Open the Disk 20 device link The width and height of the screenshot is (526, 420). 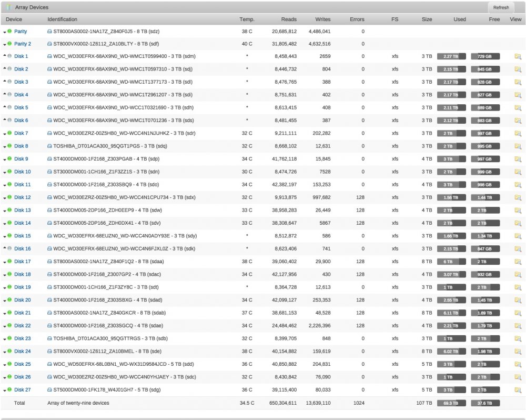[x=23, y=300]
